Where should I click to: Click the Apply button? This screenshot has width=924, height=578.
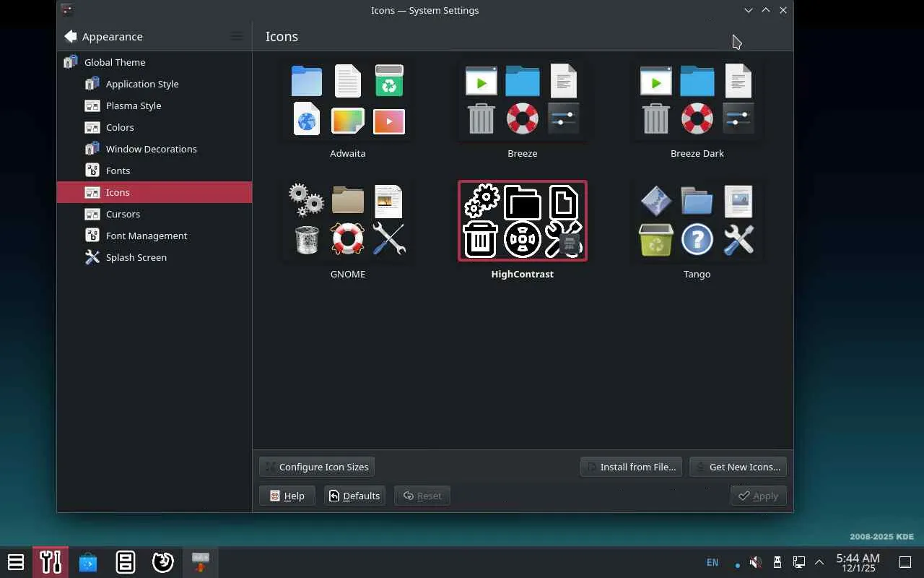click(758, 496)
